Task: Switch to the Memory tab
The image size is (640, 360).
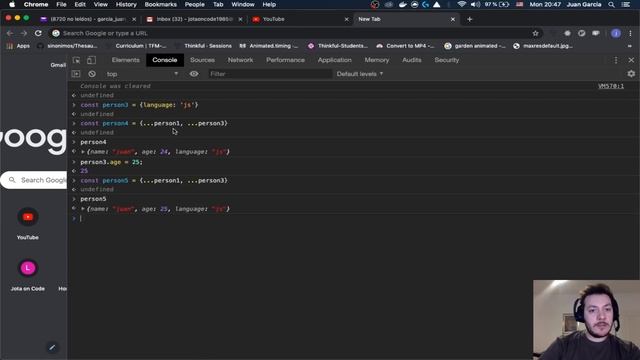Action: click(376, 60)
